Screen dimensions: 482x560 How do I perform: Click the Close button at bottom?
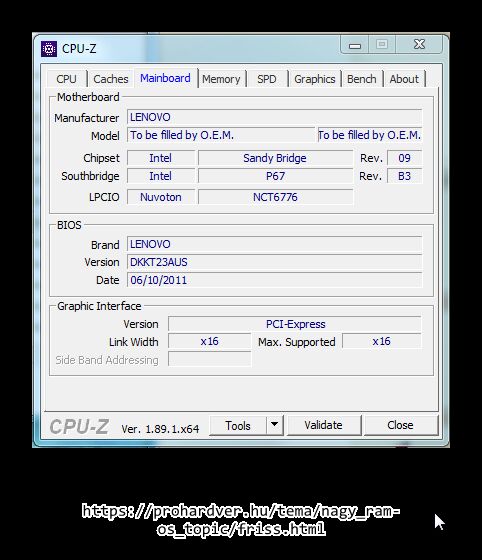[400, 425]
